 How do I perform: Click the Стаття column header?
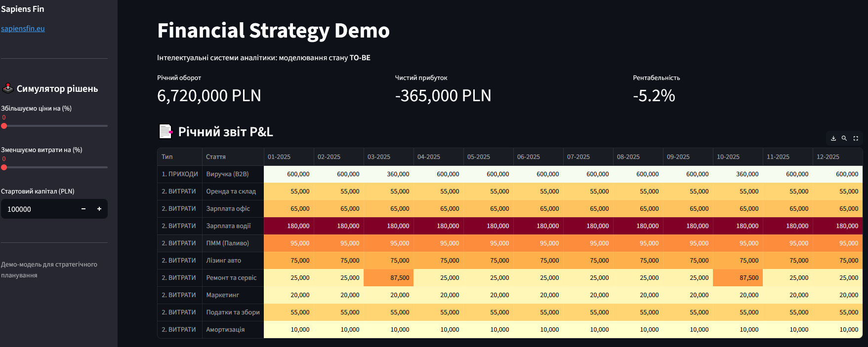(x=232, y=157)
